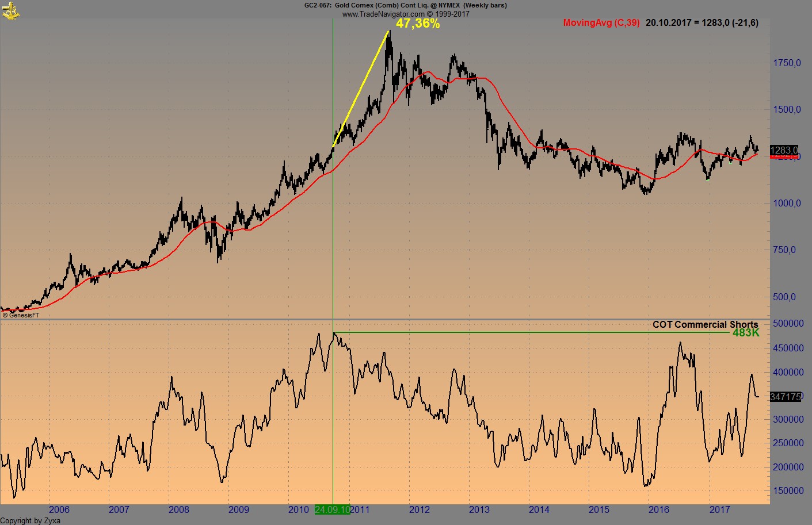This screenshot has width=812, height=525.
Task: Select the 47,36% yellow trendline label
Action: 418,25
